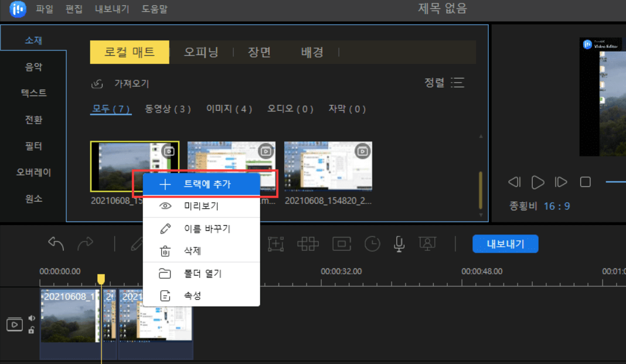Click the 내보내기 export button
This screenshot has width=626, height=364.
(505, 244)
